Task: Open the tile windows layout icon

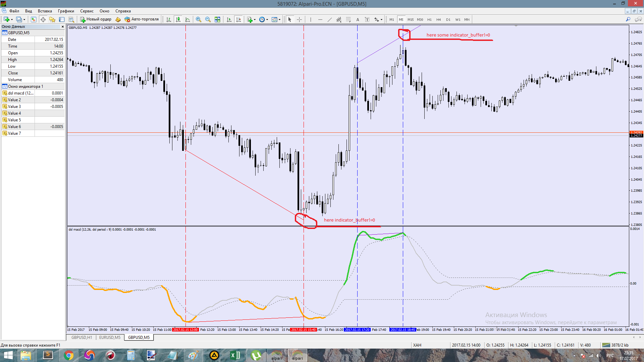Action: point(217,19)
